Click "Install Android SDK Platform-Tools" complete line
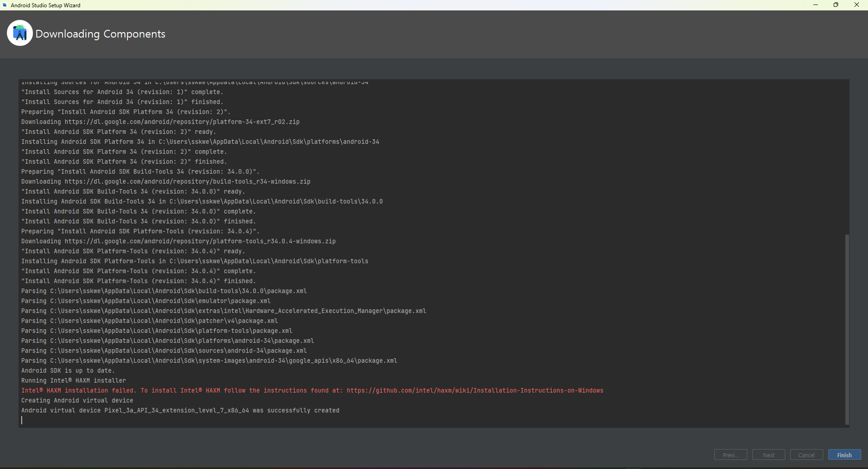Viewport: 868px width, 469px height. 139,271
